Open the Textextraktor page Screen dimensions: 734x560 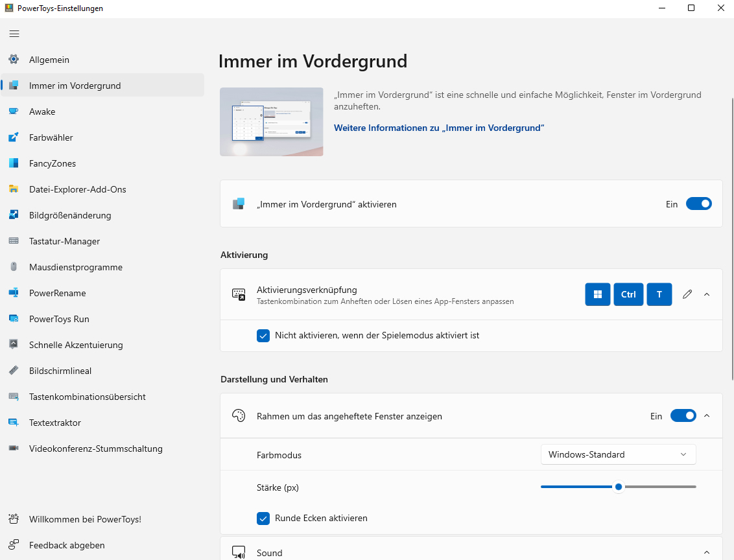(x=102, y=423)
